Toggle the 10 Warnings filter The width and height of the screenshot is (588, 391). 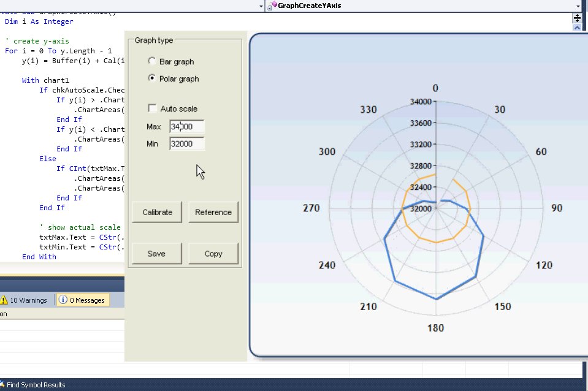click(x=25, y=300)
